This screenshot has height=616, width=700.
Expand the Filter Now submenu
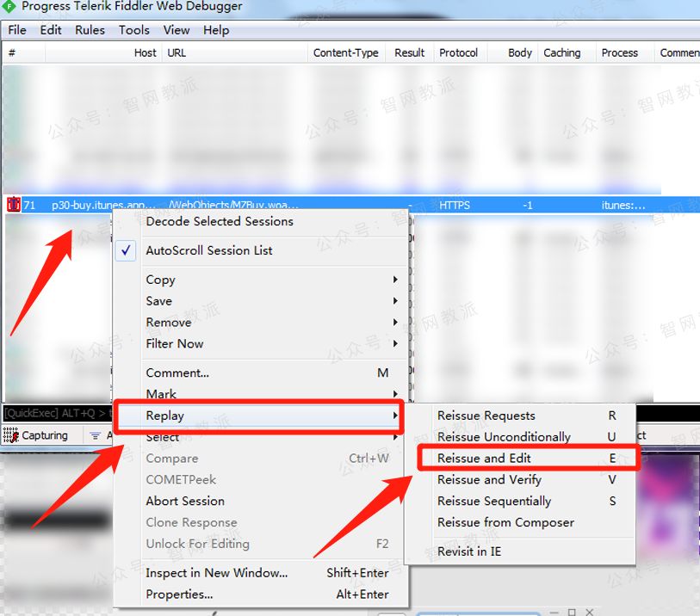click(395, 344)
